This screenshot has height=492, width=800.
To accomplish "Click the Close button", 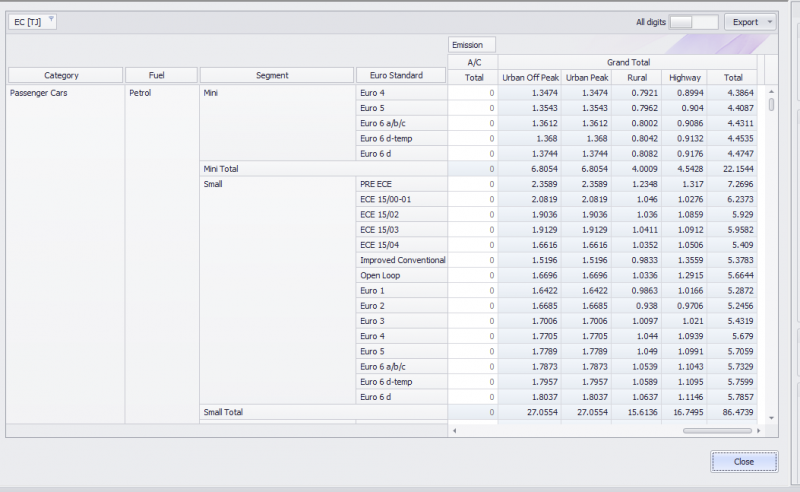I will pyautogui.click(x=743, y=462).
